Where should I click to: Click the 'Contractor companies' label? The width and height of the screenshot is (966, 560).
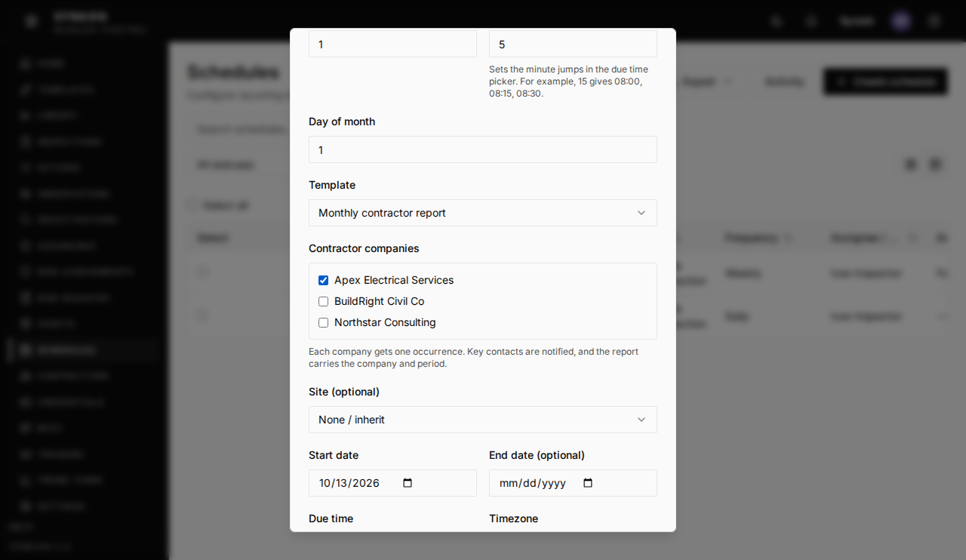(364, 248)
